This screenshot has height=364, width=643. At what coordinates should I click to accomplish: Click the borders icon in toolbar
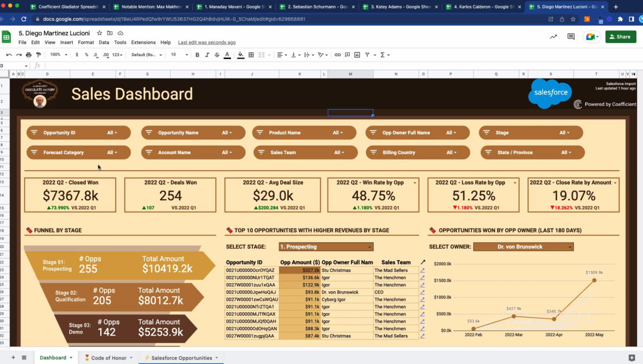click(251, 55)
